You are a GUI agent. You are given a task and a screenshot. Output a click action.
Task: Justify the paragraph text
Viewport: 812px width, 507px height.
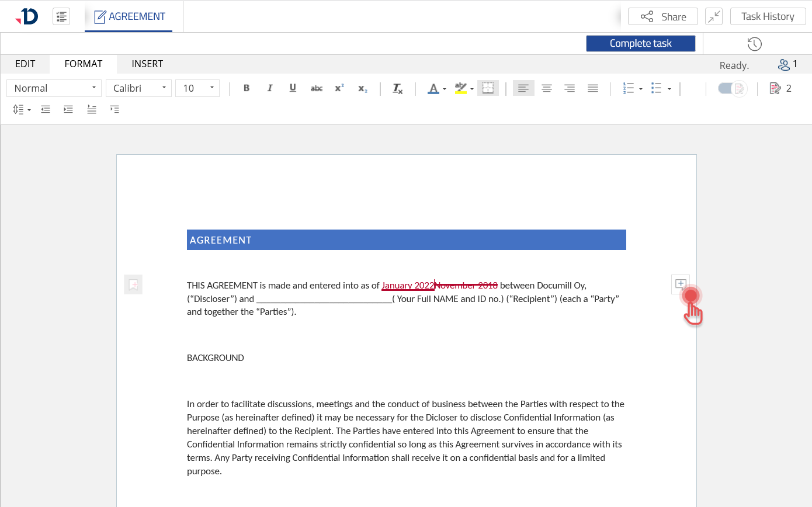[x=593, y=88]
